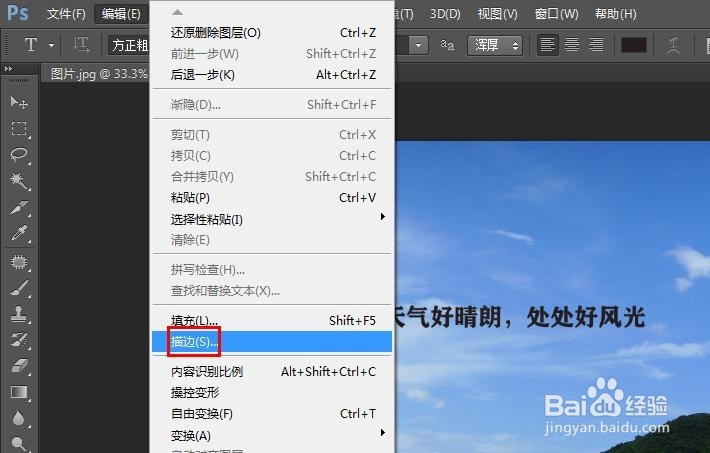The height and width of the screenshot is (453, 710).
Task: Open the anti-aliasing 浑厚 dropdown
Action: point(494,45)
